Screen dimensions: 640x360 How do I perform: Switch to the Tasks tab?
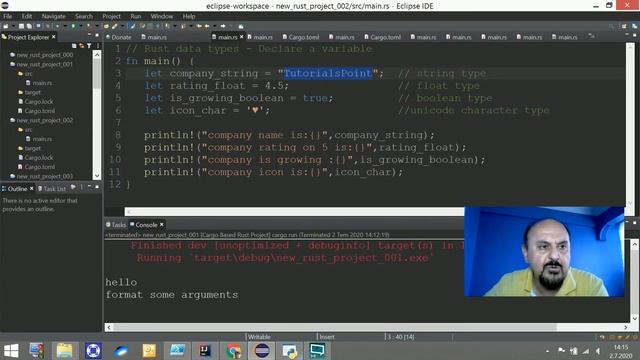[x=116, y=225]
